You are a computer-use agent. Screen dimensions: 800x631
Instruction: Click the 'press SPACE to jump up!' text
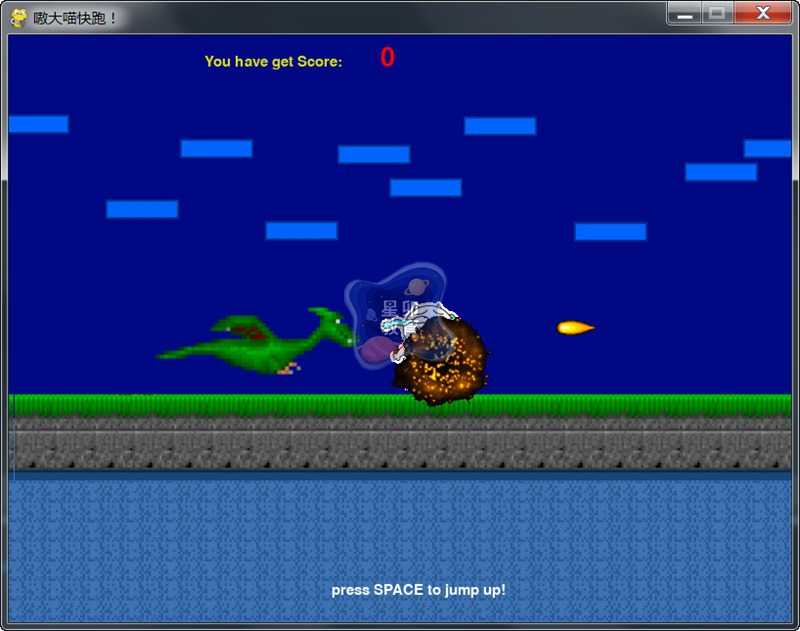(x=418, y=590)
